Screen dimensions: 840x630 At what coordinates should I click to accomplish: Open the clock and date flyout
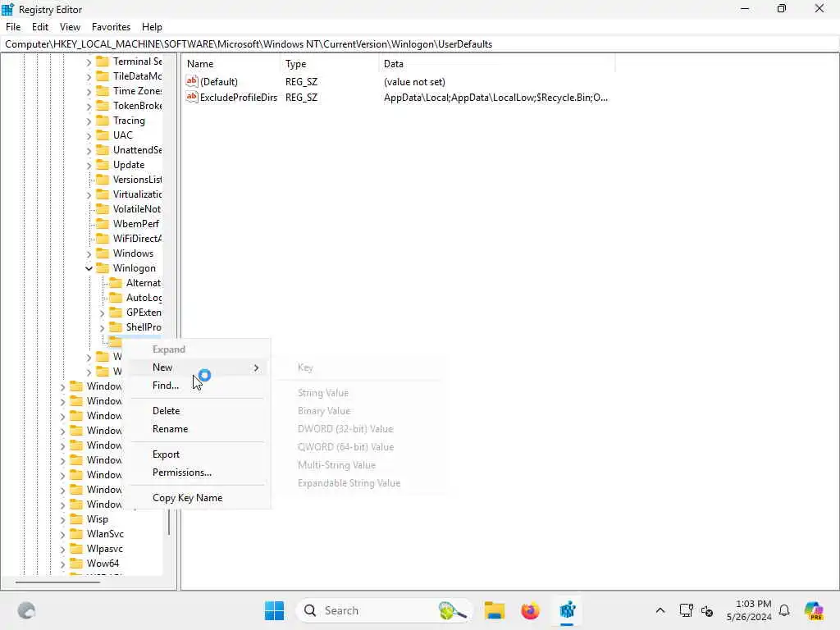(748, 610)
